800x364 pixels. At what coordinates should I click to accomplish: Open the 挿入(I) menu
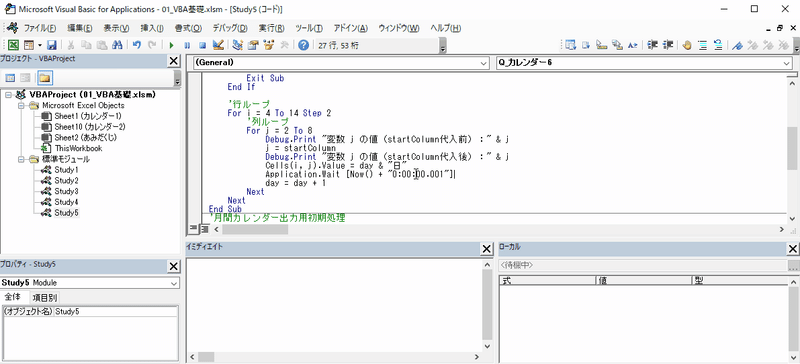152,28
